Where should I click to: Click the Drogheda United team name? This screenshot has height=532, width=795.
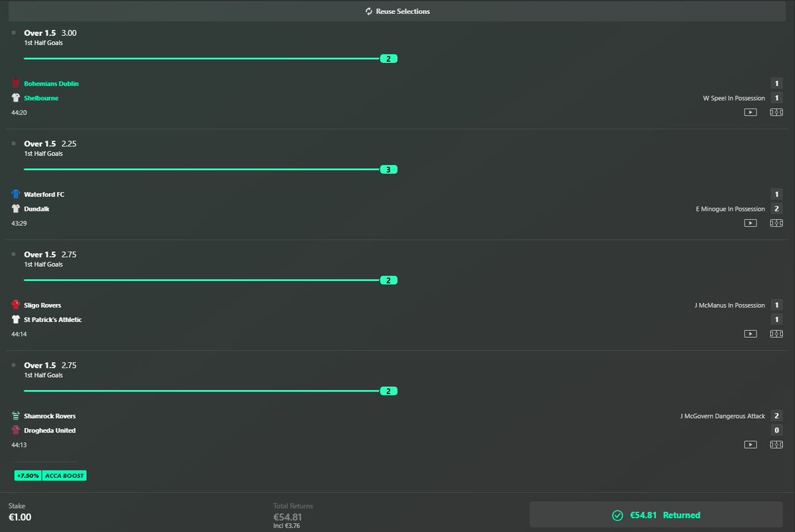50,431
